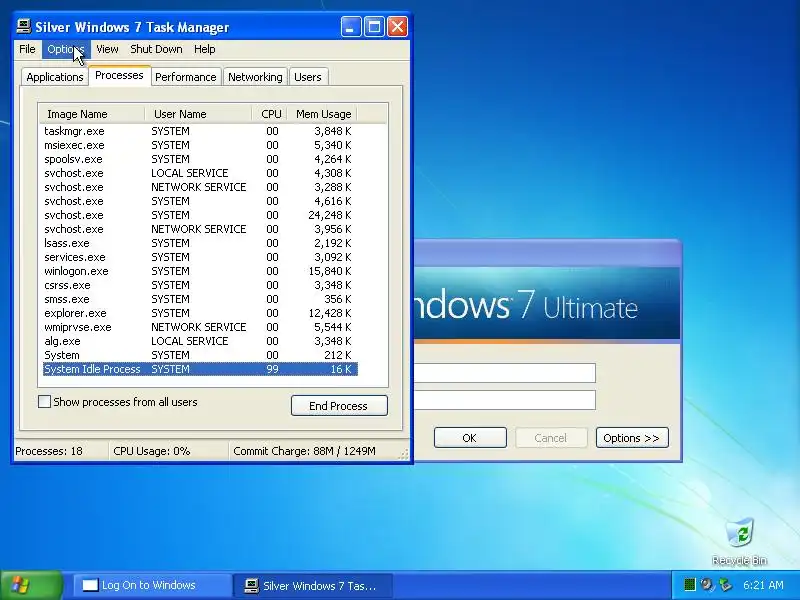
Task: Click the Task Manager resize grip
Action: [x=404, y=454]
